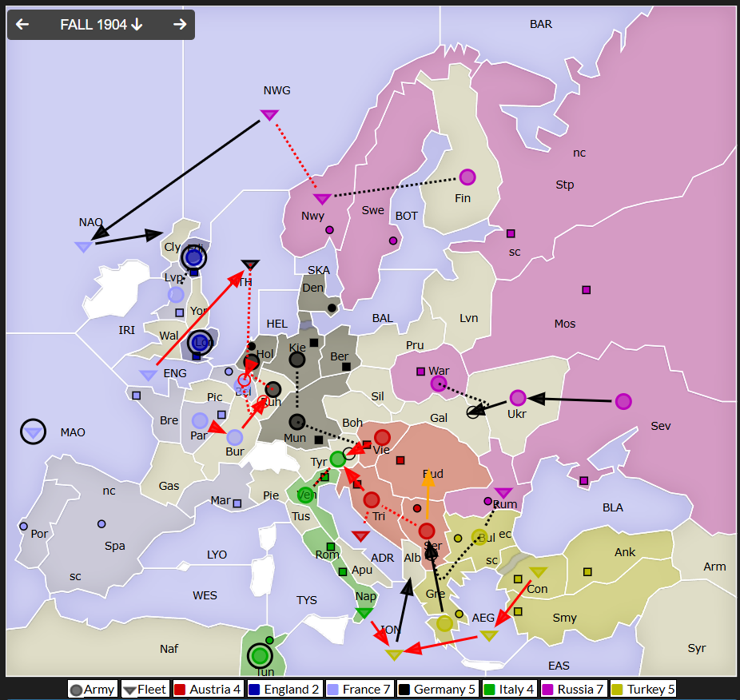Screen dimensions: 740x700
Task: Click the circled French fleet in MAO
Action: click(33, 432)
